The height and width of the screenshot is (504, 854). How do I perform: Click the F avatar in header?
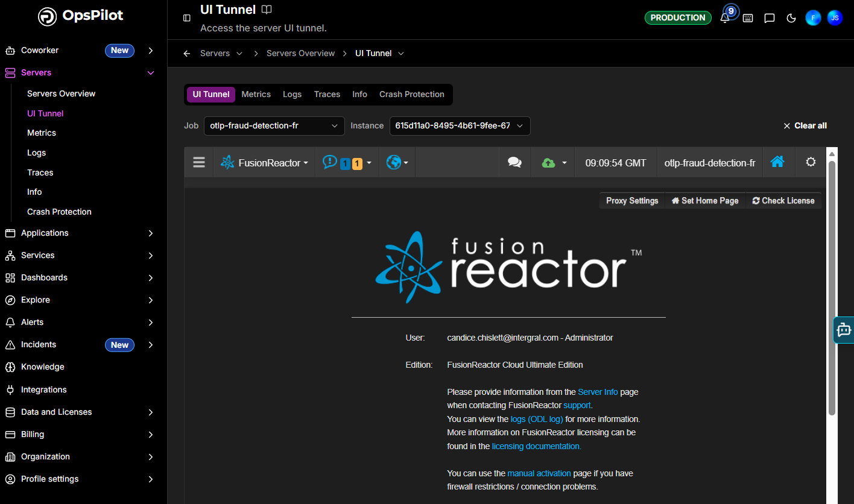tap(813, 17)
